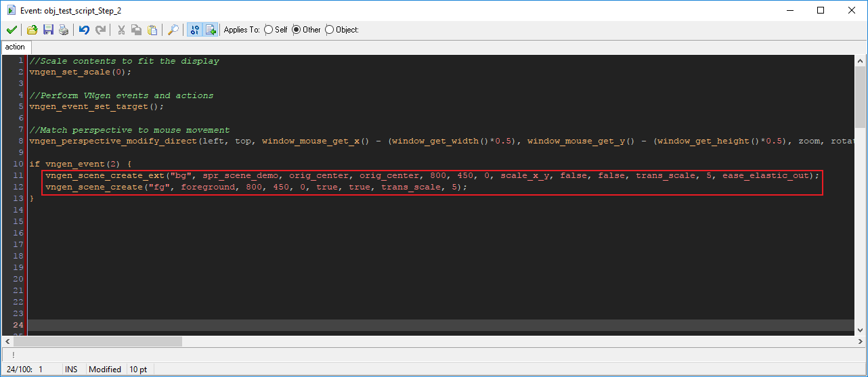The image size is (868, 377).
Task: Toggle the code completion page icon
Action: click(x=210, y=30)
